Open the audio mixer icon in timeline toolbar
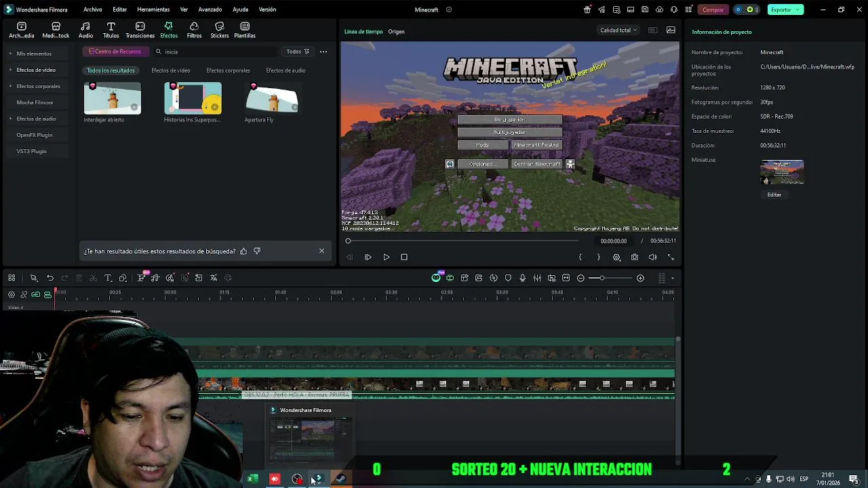 537,278
